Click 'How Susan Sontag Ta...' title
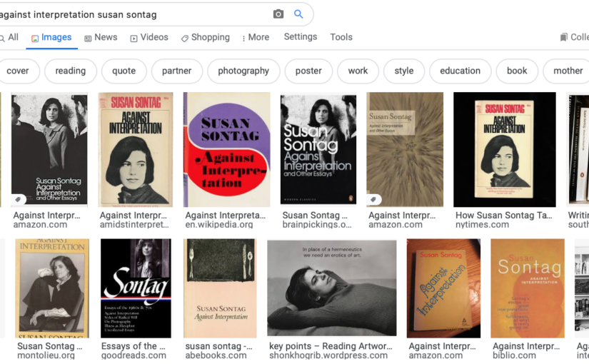The height and width of the screenshot is (364, 589). [504, 216]
